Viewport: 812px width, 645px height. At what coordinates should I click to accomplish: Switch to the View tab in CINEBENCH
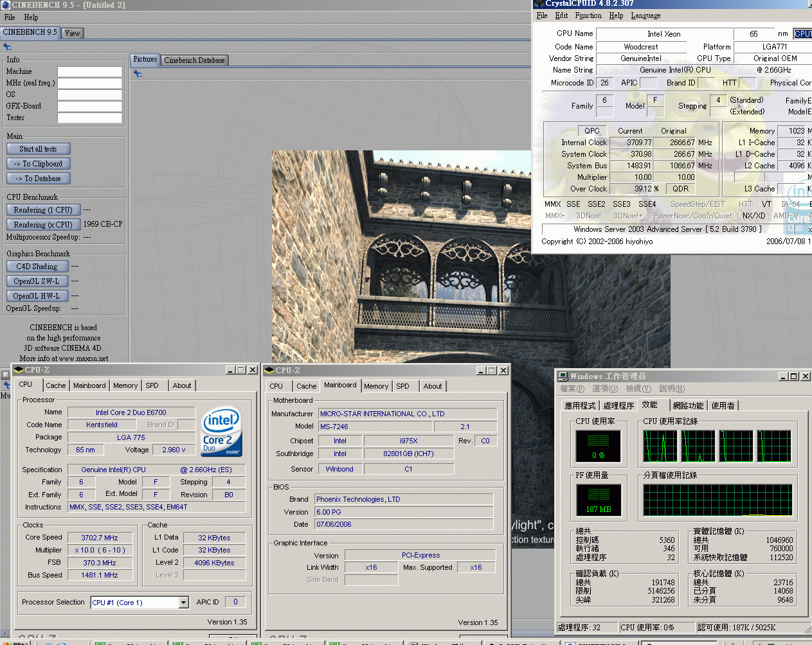pyautogui.click(x=73, y=33)
